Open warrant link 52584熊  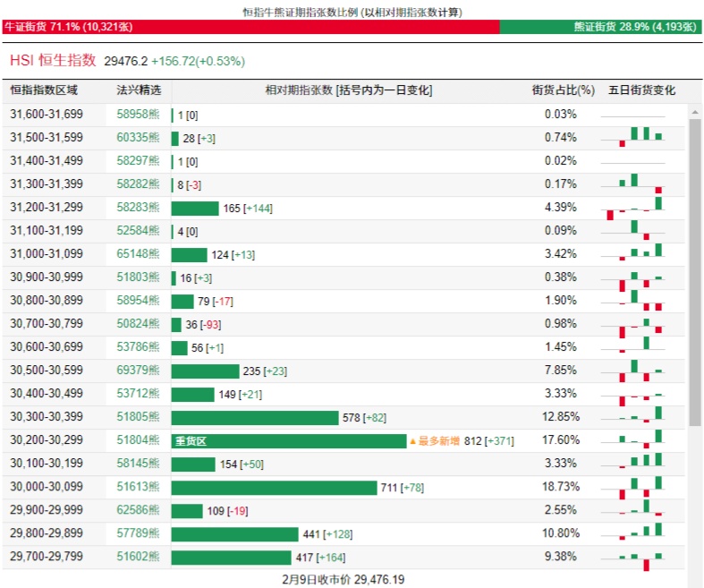coord(138,231)
